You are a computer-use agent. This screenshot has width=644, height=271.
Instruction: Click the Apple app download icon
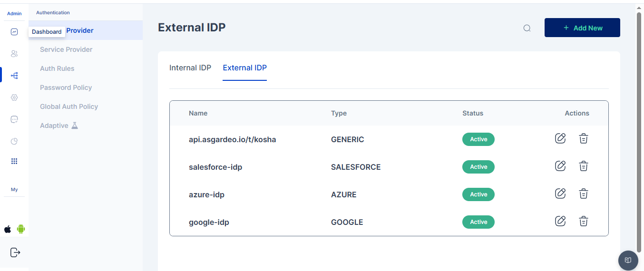[x=8, y=229]
